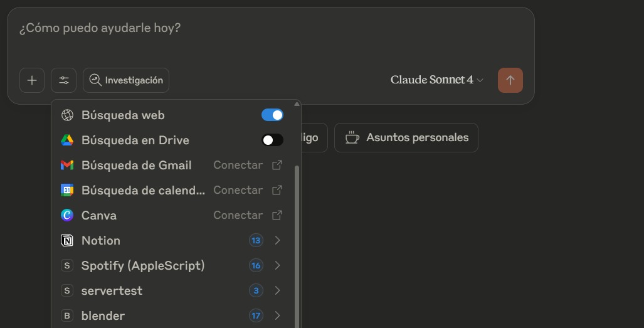644x328 pixels.
Task: Click the Spotify (AppleScript) S icon
Action: [67, 266]
